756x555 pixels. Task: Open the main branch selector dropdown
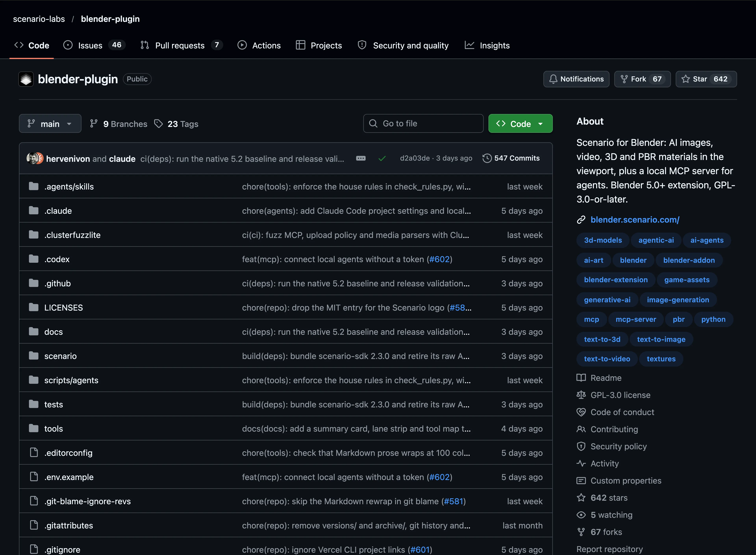click(50, 124)
